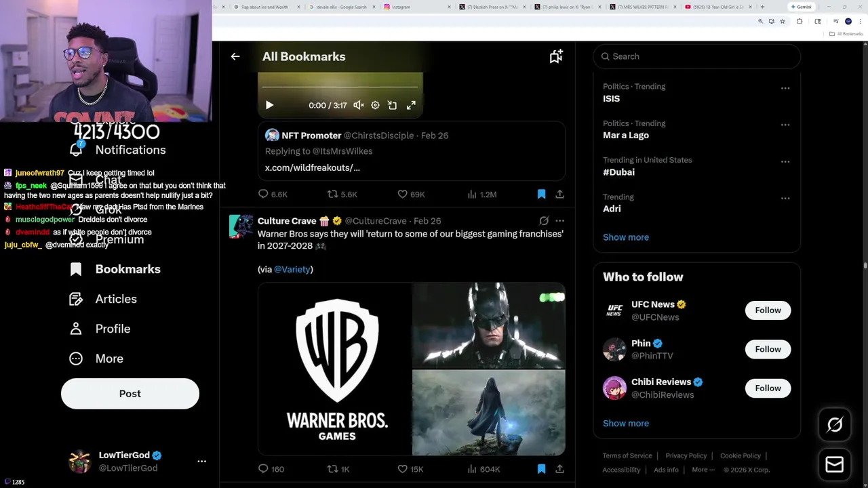Like the Culture Crave post with 15K likes
The image size is (868, 488).
(x=410, y=469)
